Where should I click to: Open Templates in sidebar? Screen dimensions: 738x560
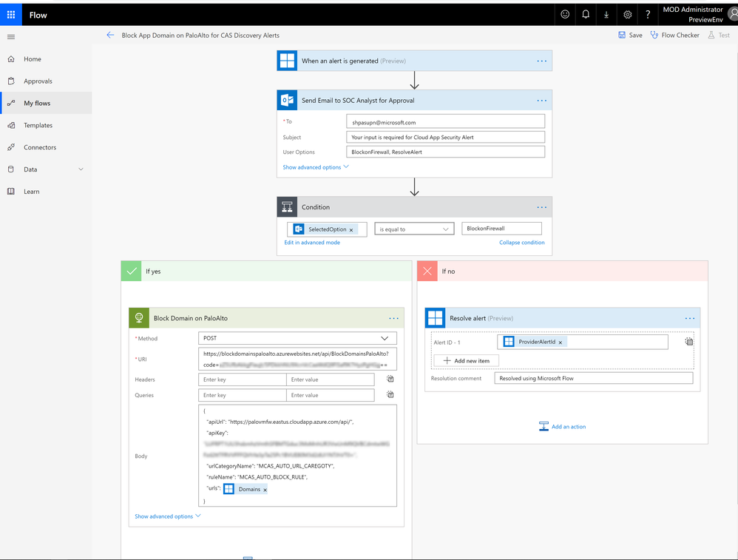[x=46, y=125]
